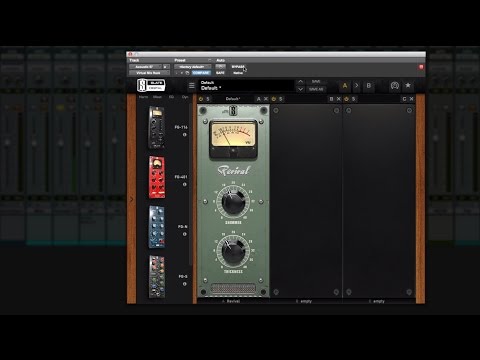Screen dimensions: 480x360
Task: Click the SAVE button
Action: pyautogui.click(x=316, y=82)
